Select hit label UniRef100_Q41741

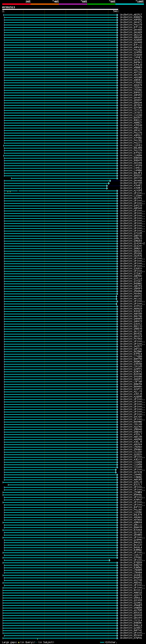point(131,70)
